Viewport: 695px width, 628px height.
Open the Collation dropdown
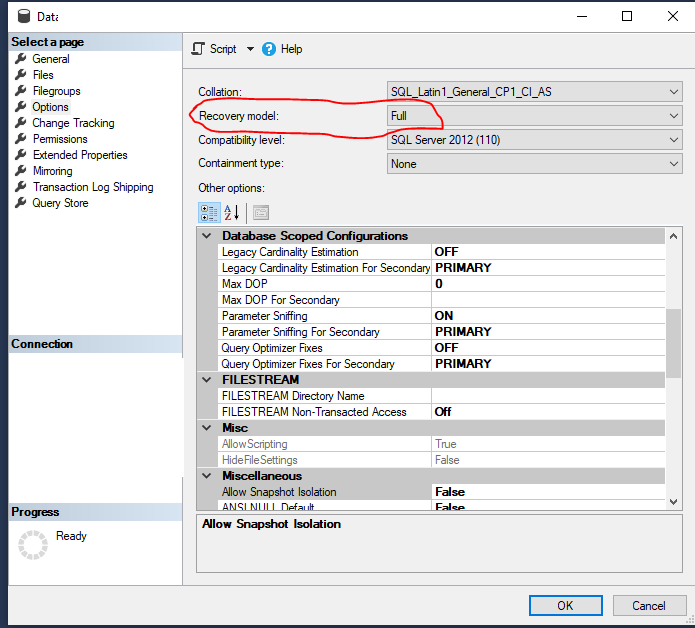(x=674, y=92)
